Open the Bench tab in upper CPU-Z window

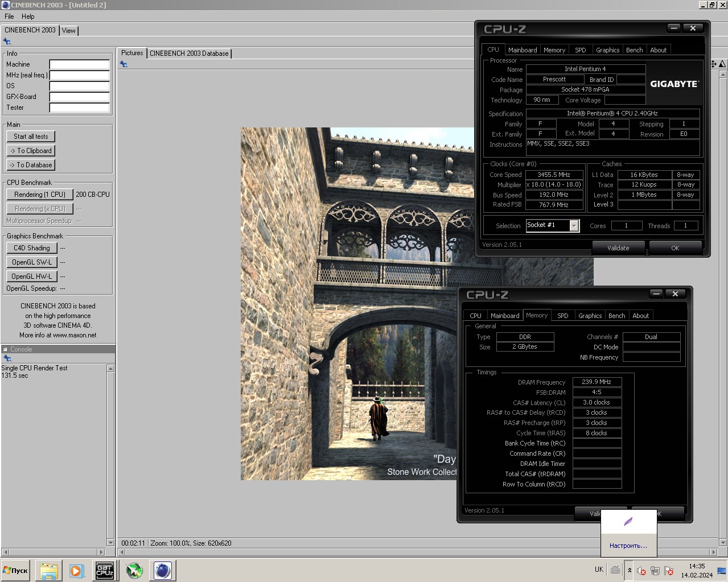tap(634, 50)
